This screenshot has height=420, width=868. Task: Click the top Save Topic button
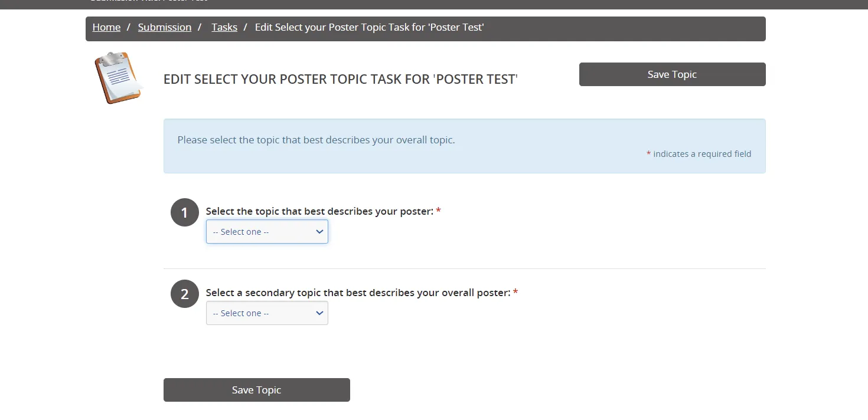click(672, 74)
